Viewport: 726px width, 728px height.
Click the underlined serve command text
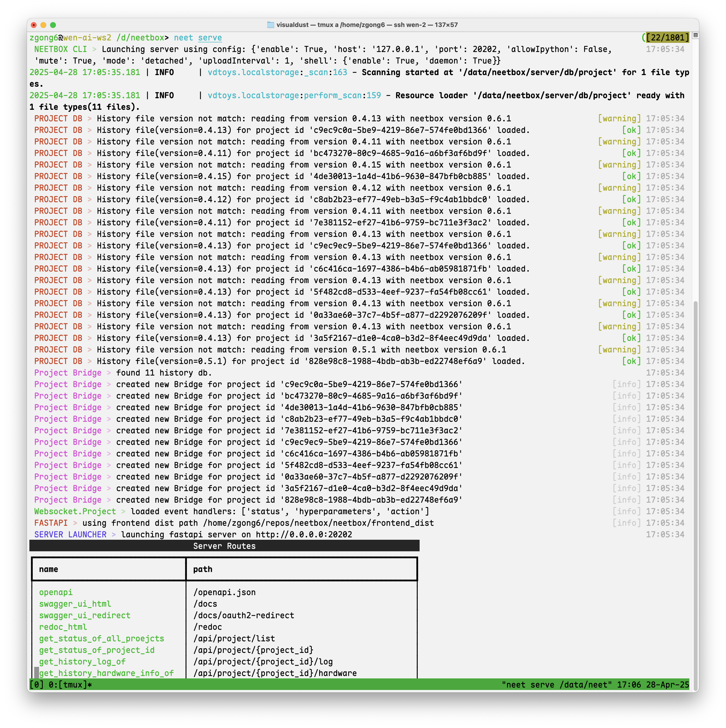210,38
